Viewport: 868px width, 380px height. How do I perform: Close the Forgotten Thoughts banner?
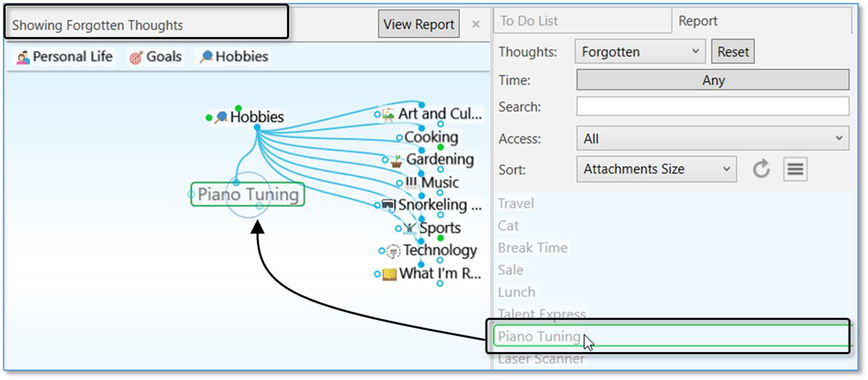476,24
